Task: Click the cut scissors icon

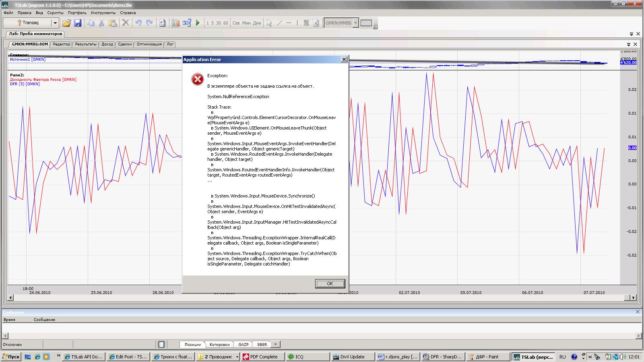Action: (101, 23)
